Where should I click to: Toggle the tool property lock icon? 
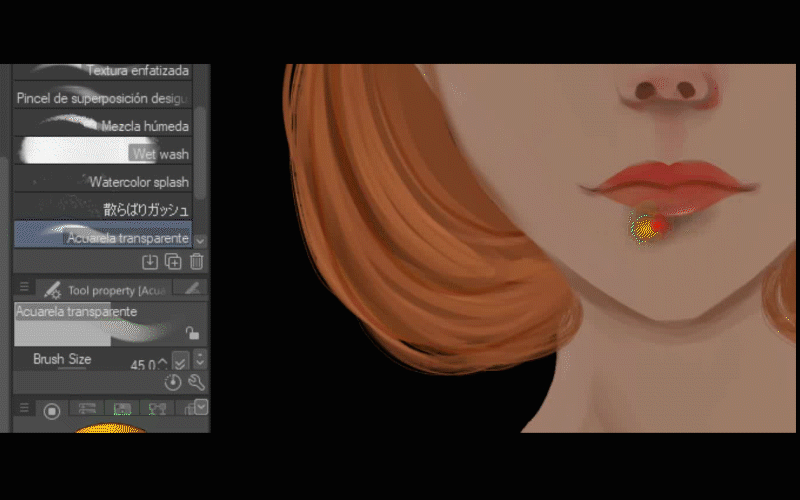point(192,333)
